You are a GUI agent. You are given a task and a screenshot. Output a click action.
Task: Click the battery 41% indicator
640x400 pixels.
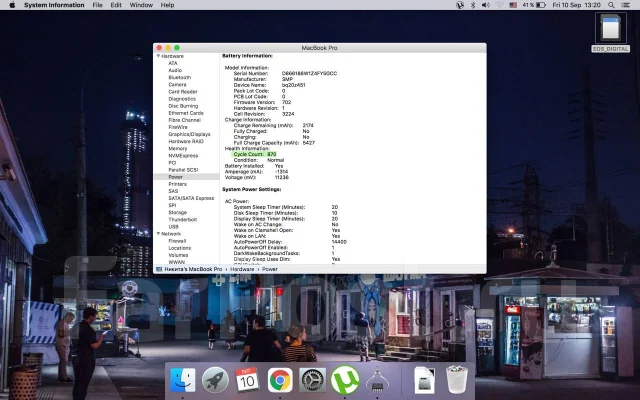tap(534, 5)
